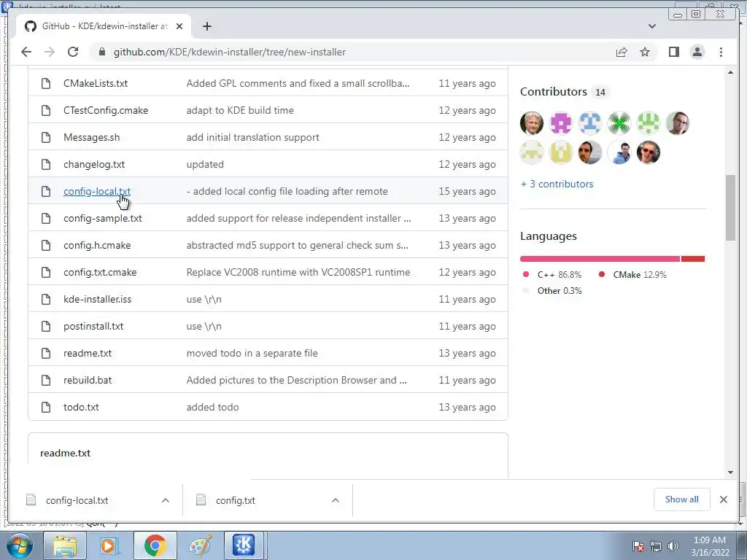This screenshot has height=560, width=747.
Task: Open changelog.txt file
Action: [94, 164]
